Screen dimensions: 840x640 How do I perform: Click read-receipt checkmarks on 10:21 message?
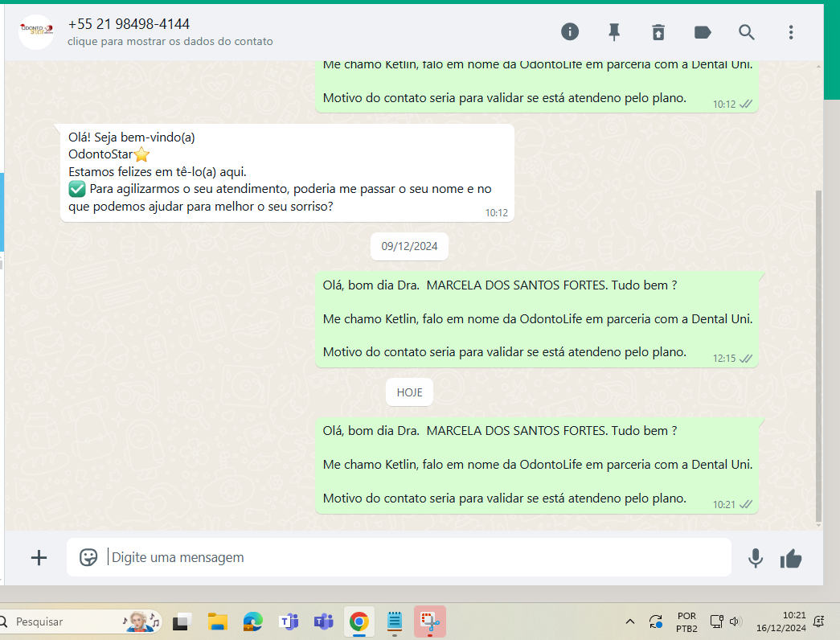coord(746,504)
